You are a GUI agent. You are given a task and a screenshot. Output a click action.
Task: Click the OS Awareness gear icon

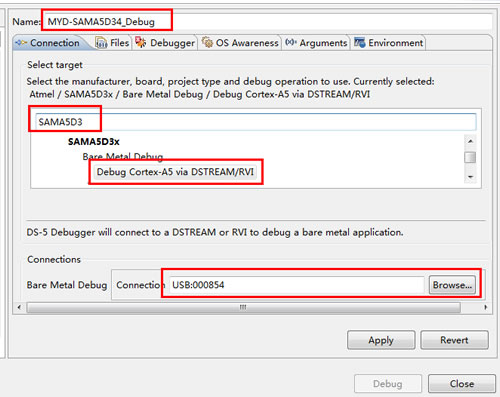point(207,43)
